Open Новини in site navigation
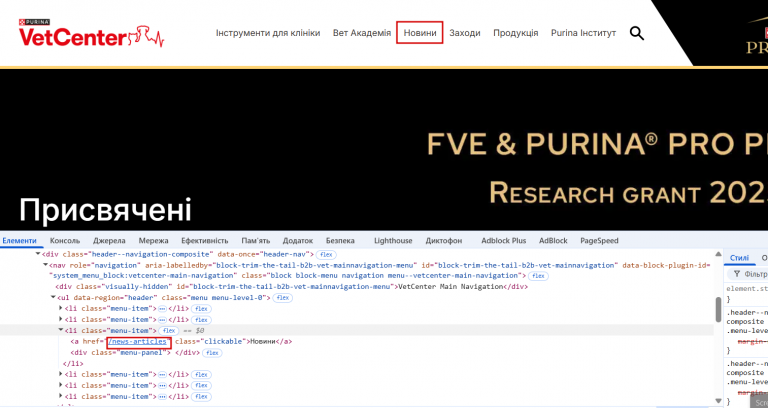This screenshot has width=768, height=408. click(420, 33)
